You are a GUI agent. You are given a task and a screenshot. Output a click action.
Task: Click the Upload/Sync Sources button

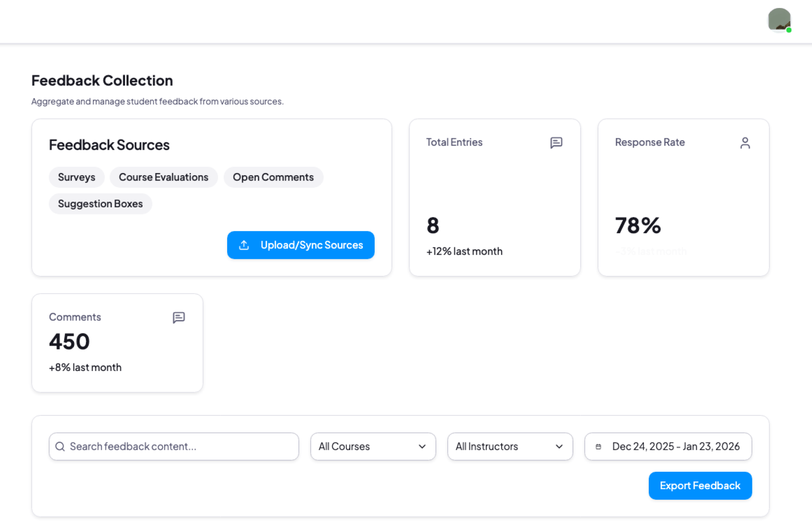coord(311,245)
